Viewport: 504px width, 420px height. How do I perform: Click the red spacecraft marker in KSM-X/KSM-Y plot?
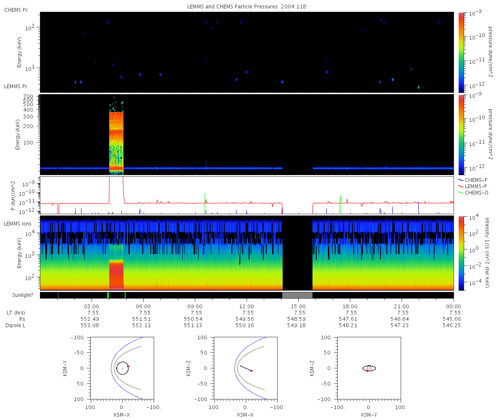tap(128, 366)
